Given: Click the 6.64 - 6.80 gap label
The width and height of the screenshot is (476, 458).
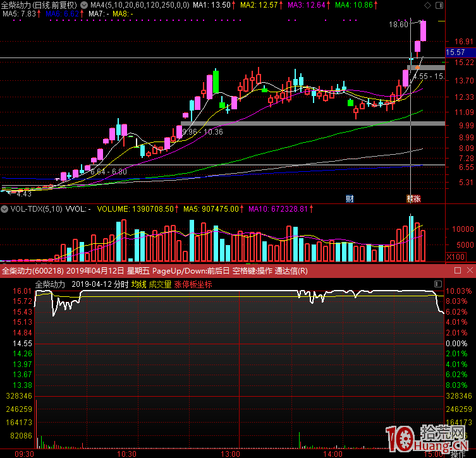Looking at the screenshot, I should click(x=109, y=171).
